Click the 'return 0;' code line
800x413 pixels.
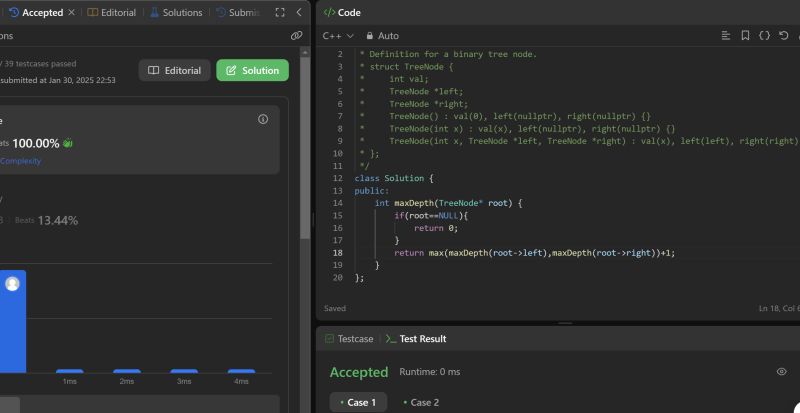[x=436, y=228]
